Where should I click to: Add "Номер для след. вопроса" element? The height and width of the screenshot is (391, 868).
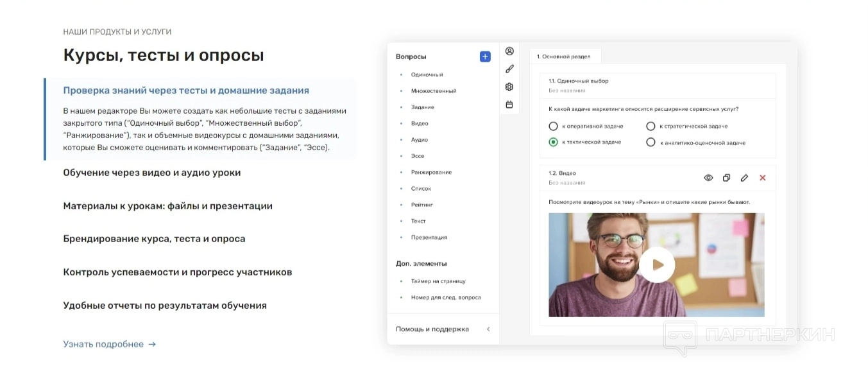tap(446, 297)
